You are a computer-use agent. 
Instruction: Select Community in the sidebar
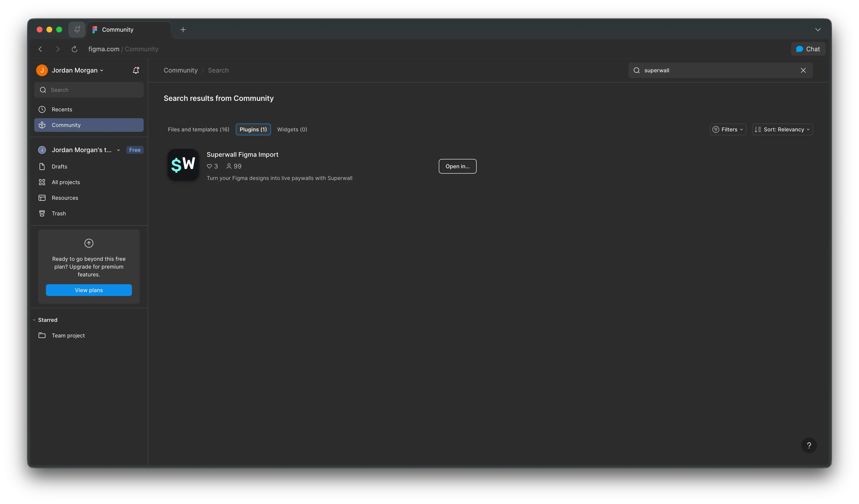(x=89, y=125)
